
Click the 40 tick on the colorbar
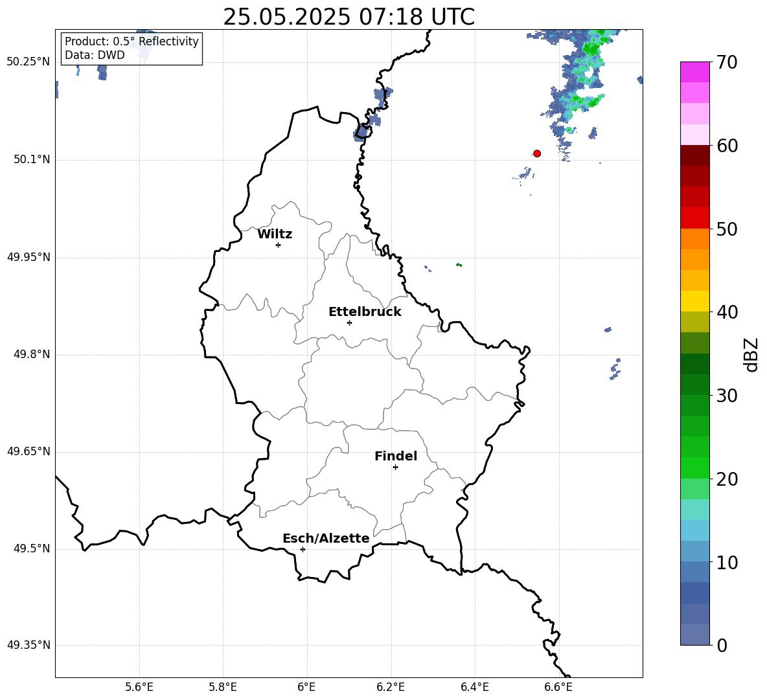click(727, 312)
